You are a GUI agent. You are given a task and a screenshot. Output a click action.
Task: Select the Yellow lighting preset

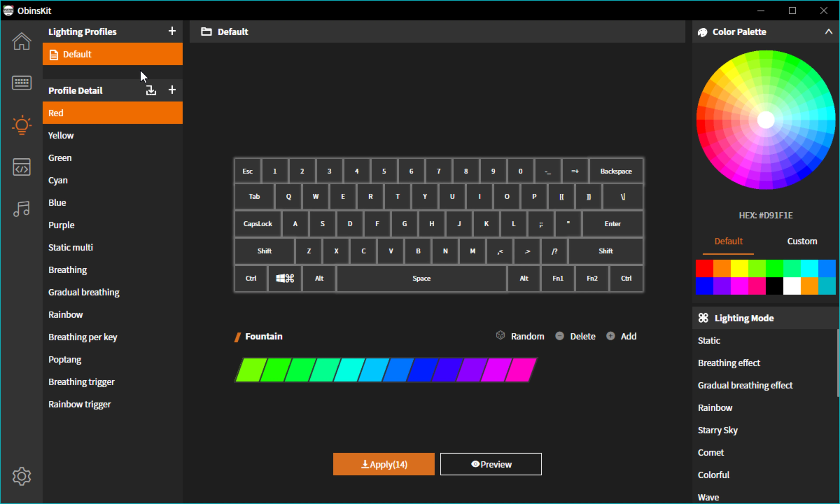coord(112,135)
